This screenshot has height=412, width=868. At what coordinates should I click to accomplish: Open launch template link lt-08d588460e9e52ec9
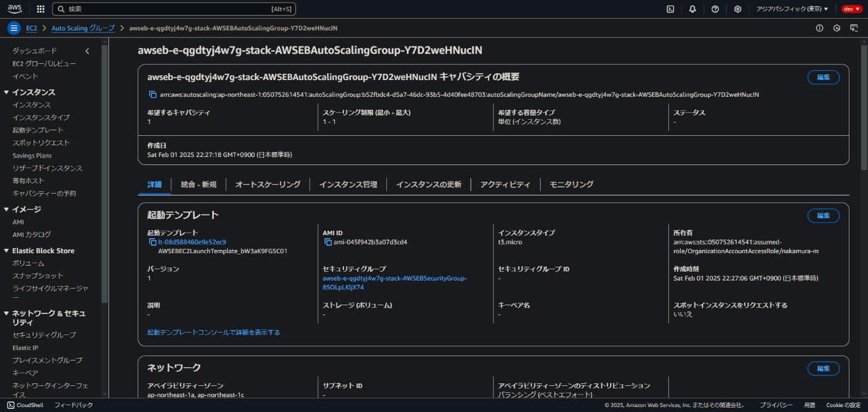point(192,242)
